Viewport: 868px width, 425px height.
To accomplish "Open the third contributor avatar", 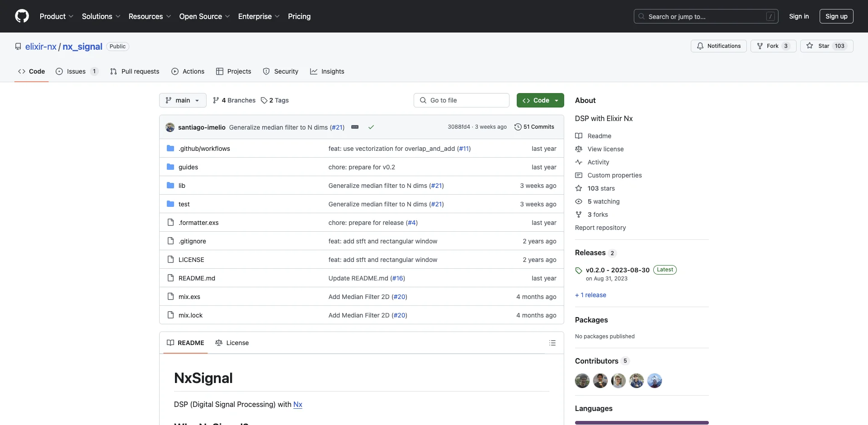I will (x=618, y=381).
